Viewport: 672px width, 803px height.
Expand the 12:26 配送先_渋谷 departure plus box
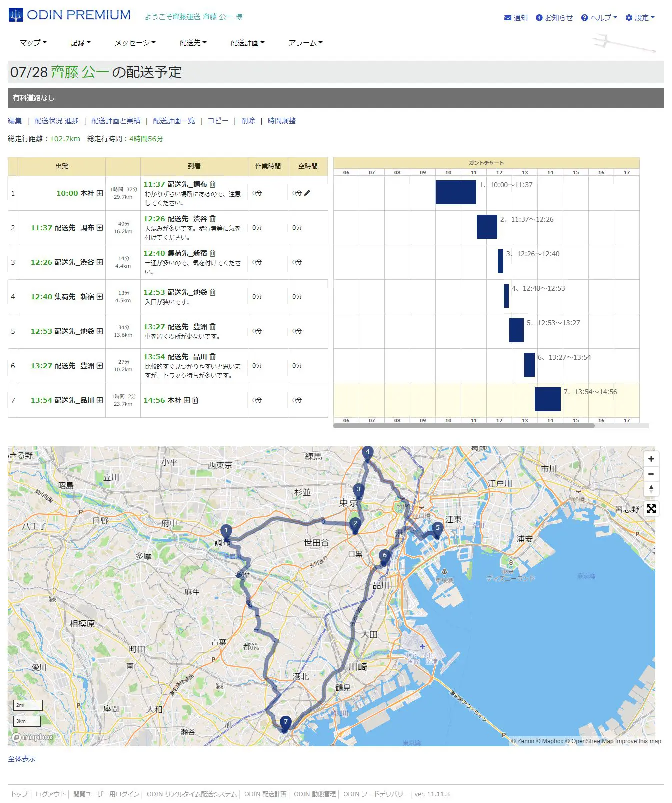(x=100, y=262)
